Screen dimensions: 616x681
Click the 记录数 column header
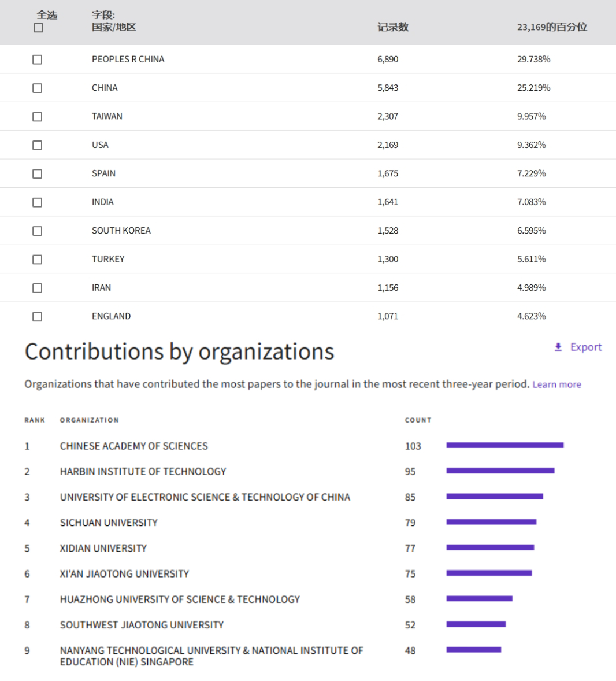coord(393,27)
